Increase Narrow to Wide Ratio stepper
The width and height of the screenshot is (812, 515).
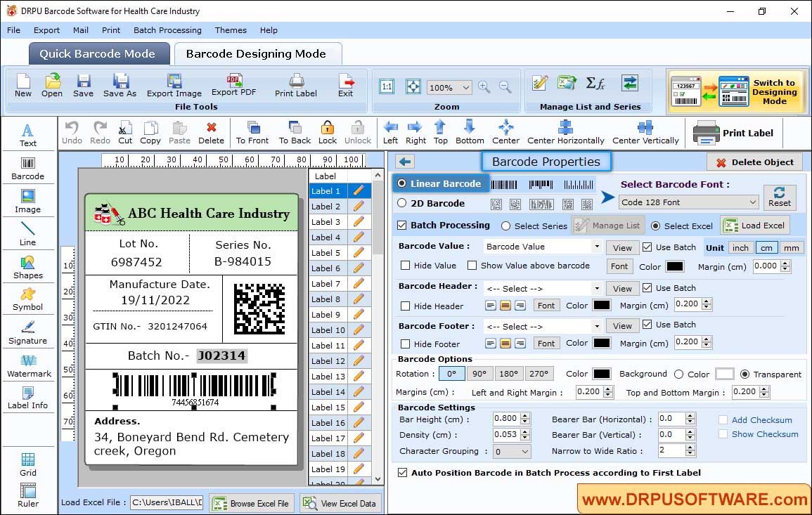pos(690,448)
